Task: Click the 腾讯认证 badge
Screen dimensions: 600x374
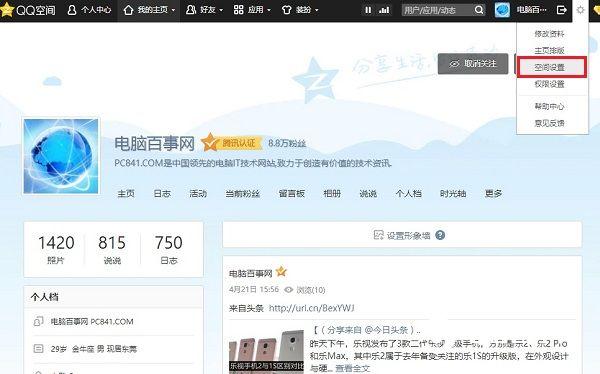Action: [232, 143]
